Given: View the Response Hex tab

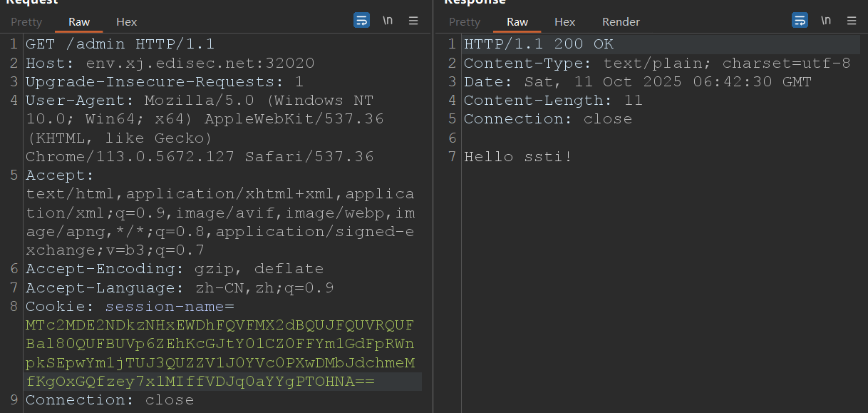Looking at the screenshot, I should coord(564,22).
